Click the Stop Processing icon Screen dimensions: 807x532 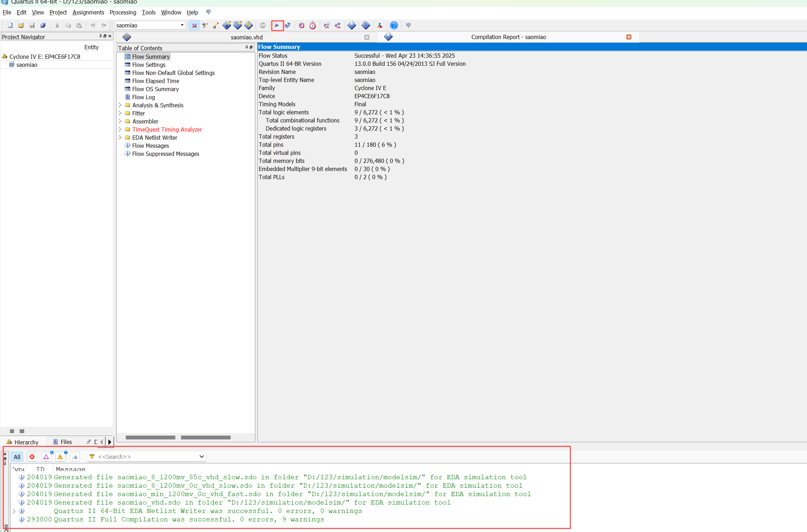click(x=263, y=25)
